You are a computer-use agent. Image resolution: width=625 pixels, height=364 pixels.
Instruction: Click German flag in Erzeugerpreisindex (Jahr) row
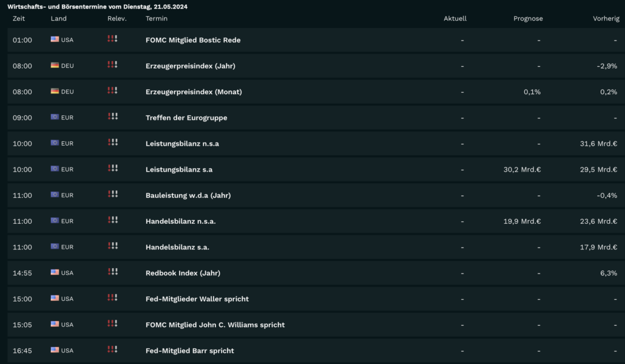click(x=55, y=66)
